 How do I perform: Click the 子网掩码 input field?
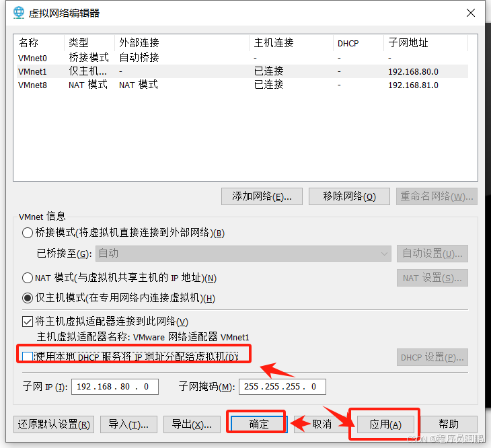pyautogui.click(x=282, y=387)
